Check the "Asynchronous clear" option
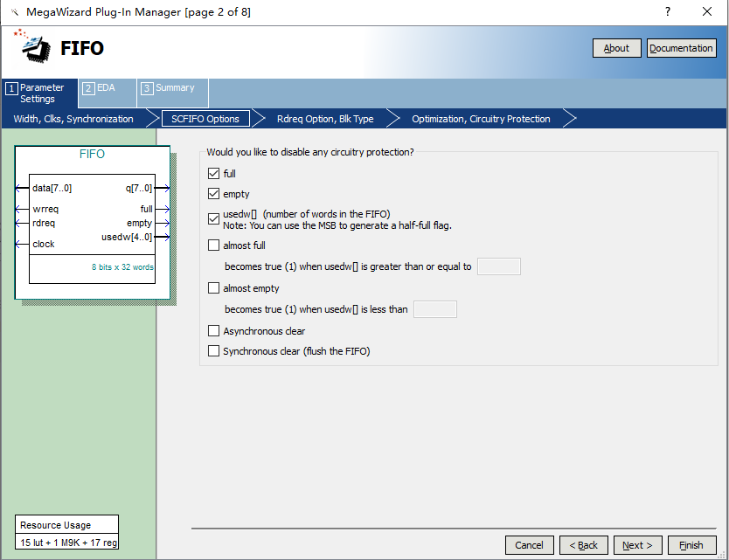The image size is (729, 560). pyautogui.click(x=213, y=330)
